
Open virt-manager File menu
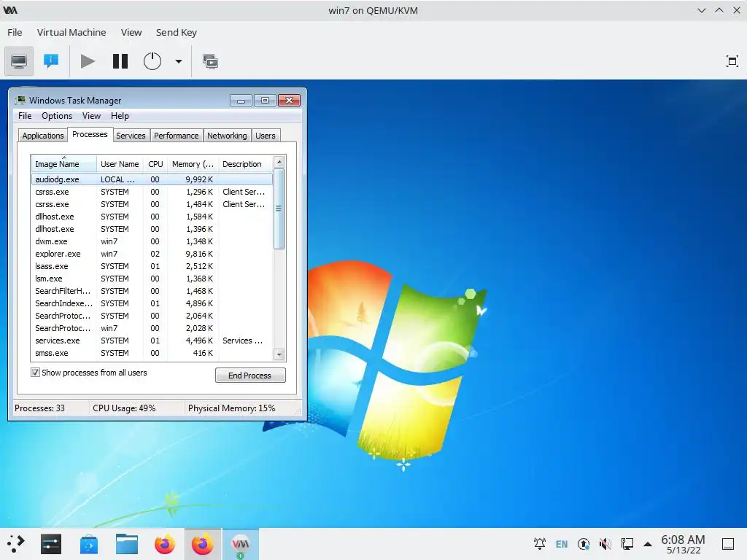point(15,32)
